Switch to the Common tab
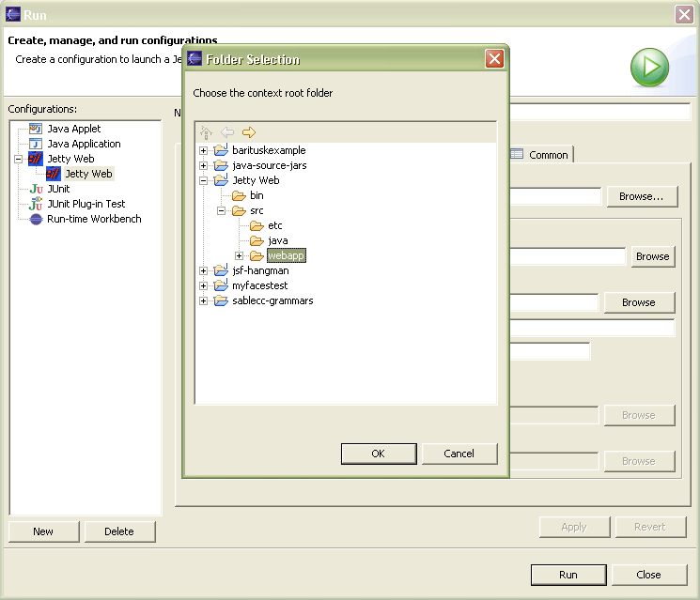700x600 pixels. (541, 155)
